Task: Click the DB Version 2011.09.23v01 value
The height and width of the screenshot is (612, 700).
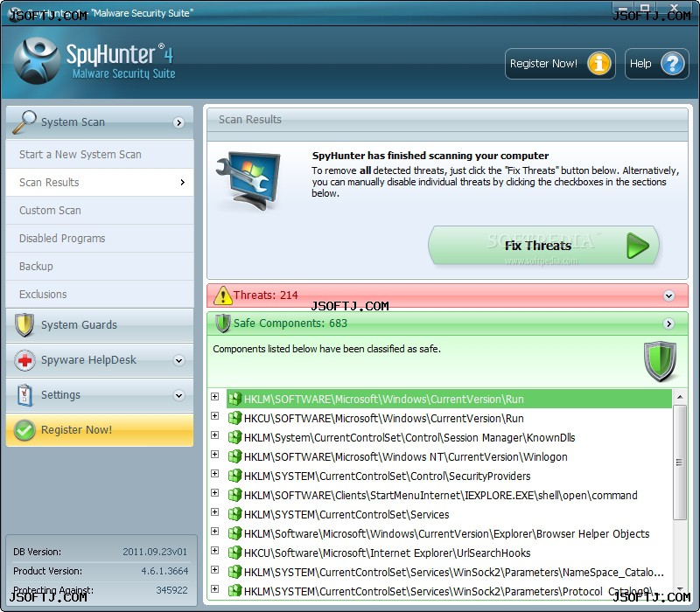Action: pos(155,552)
